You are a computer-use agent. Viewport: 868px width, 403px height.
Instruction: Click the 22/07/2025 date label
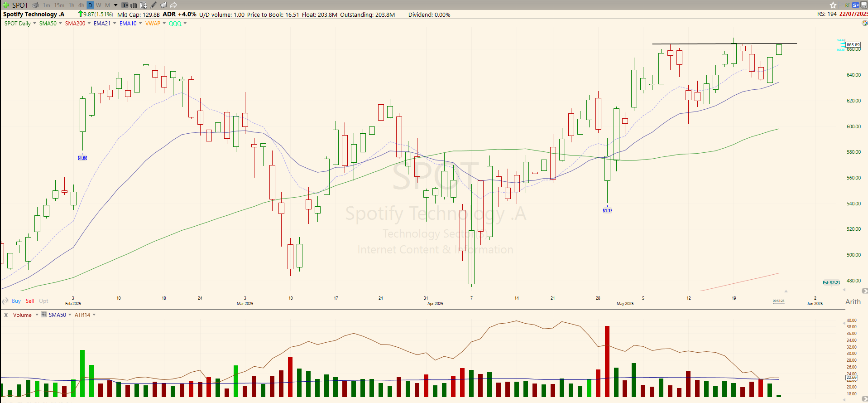(854, 14)
